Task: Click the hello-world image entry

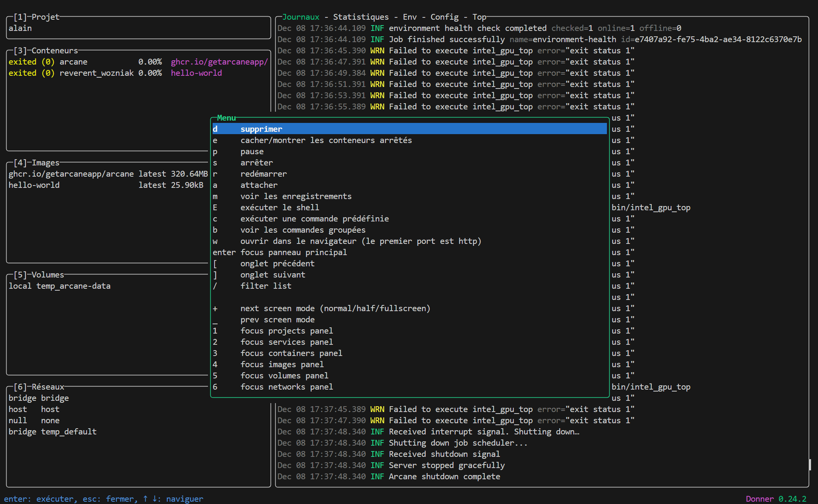Action: coord(34,185)
